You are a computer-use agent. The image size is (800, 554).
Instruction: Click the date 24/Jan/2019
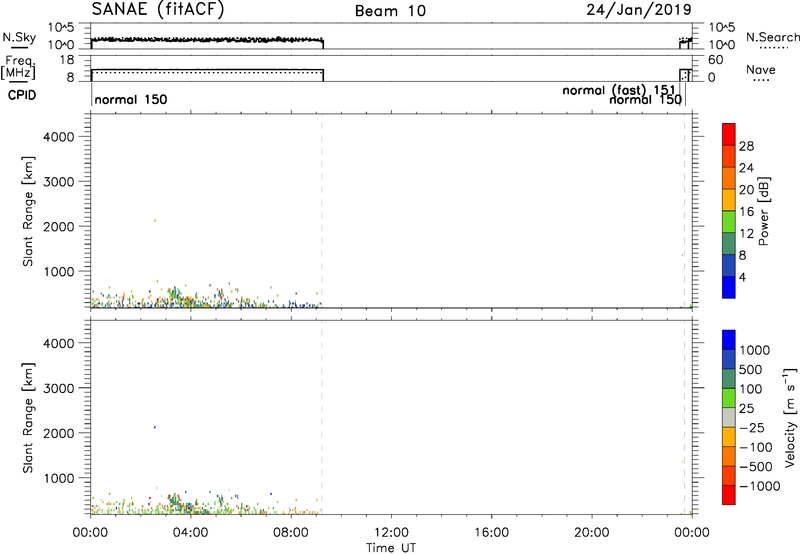coord(639,9)
